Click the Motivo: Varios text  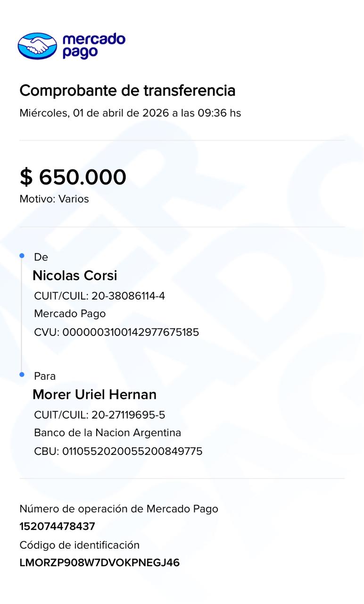tap(54, 199)
